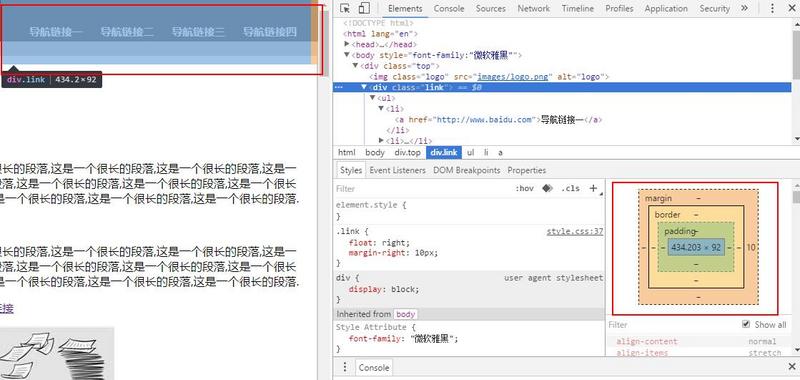This screenshot has width=800, height=380.
Task: Select the 434.203 × 92 content box
Action: click(x=696, y=247)
